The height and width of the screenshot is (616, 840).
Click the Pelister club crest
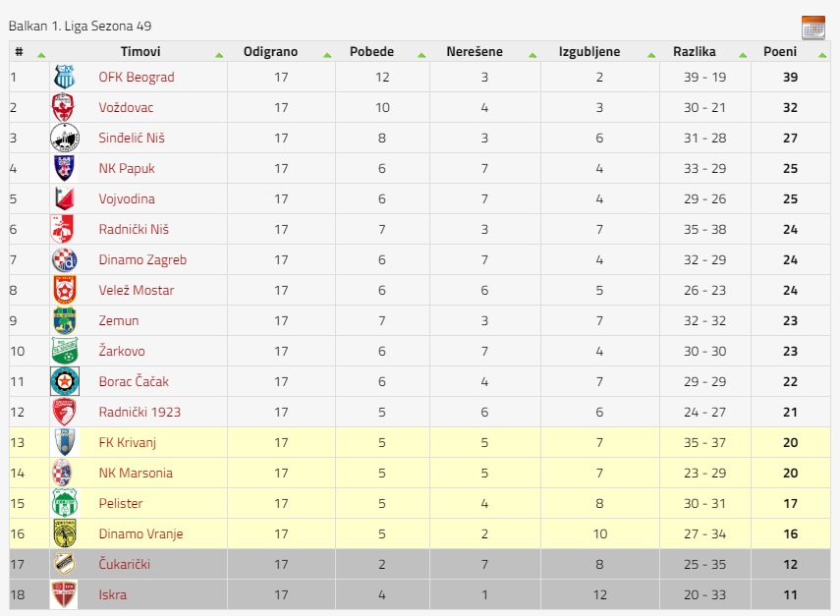(65, 503)
